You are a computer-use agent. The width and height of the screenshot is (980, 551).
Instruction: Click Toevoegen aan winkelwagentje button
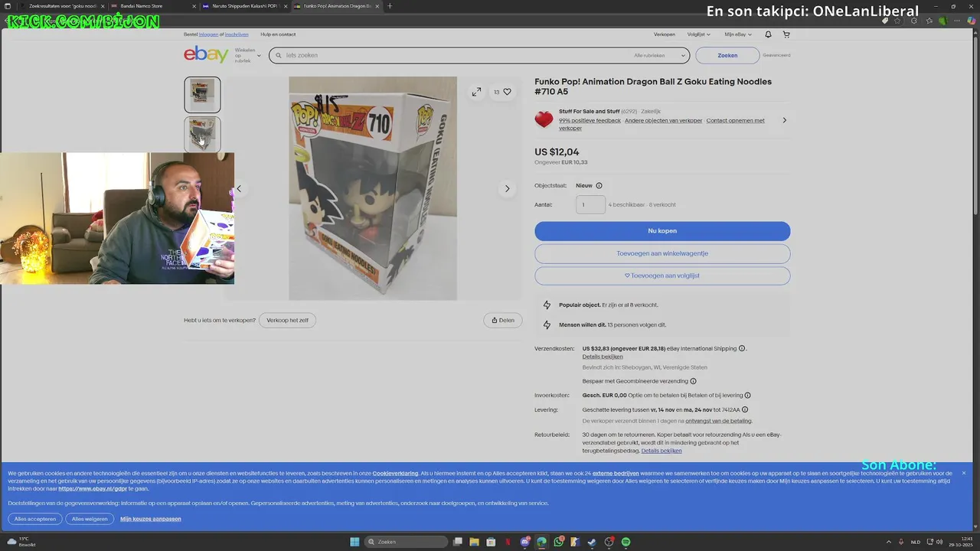662,253
